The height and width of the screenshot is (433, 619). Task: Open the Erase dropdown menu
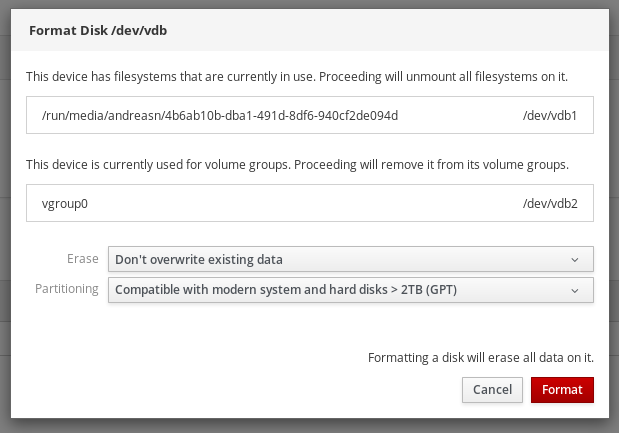350,259
